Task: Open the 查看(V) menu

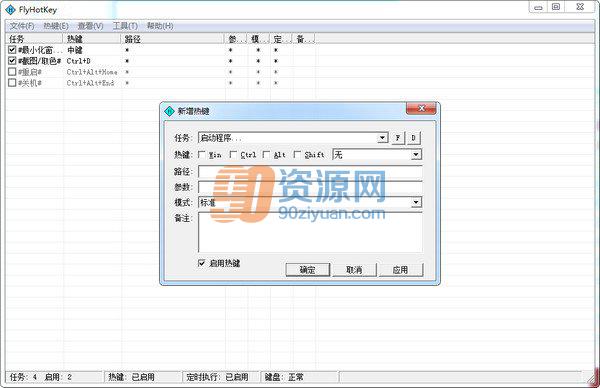Action: pyautogui.click(x=91, y=26)
